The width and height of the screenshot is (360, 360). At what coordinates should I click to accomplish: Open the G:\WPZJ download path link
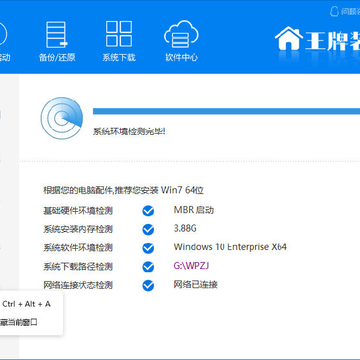coord(191,266)
